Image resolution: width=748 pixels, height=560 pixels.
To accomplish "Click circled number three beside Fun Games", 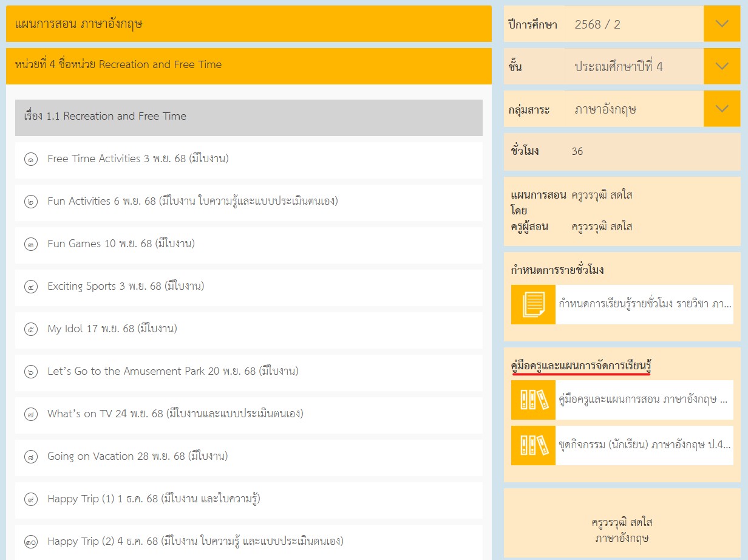I will pos(31,245).
